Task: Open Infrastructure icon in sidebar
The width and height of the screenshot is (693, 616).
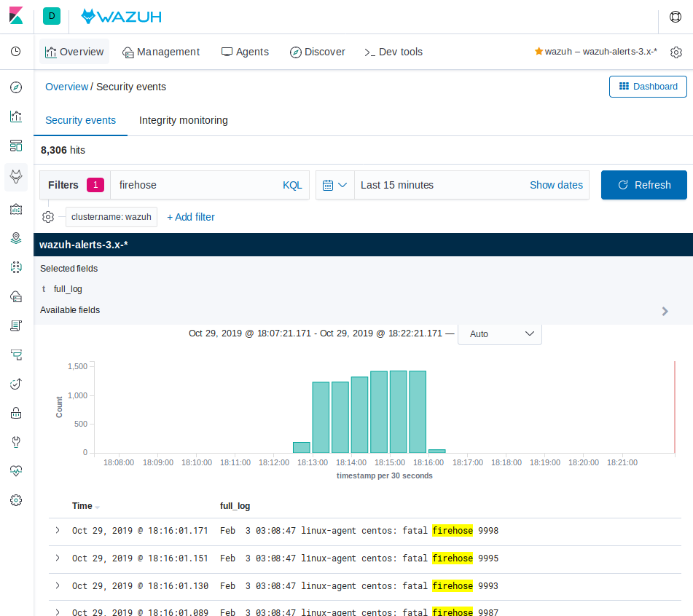Action: coord(16,296)
